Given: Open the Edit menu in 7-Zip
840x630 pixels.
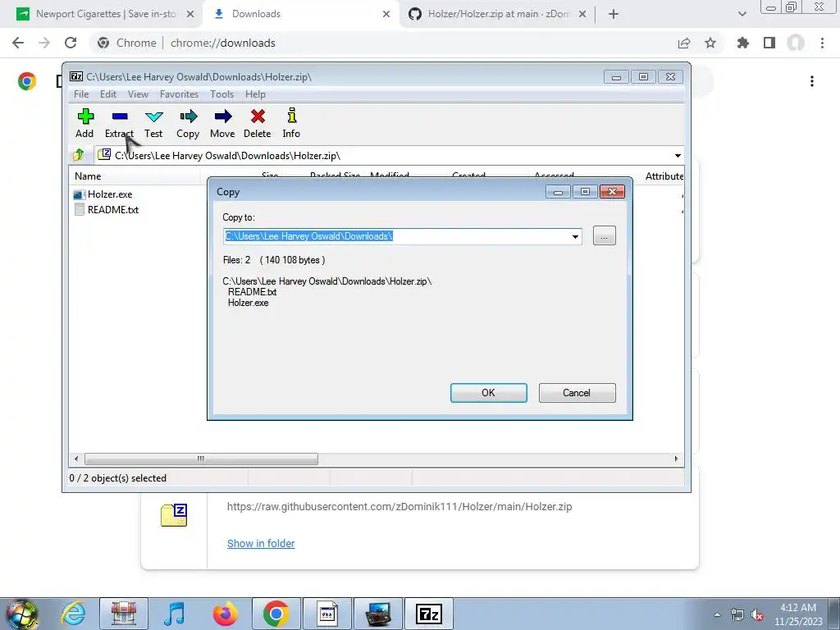Looking at the screenshot, I should (x=108, y=94).
